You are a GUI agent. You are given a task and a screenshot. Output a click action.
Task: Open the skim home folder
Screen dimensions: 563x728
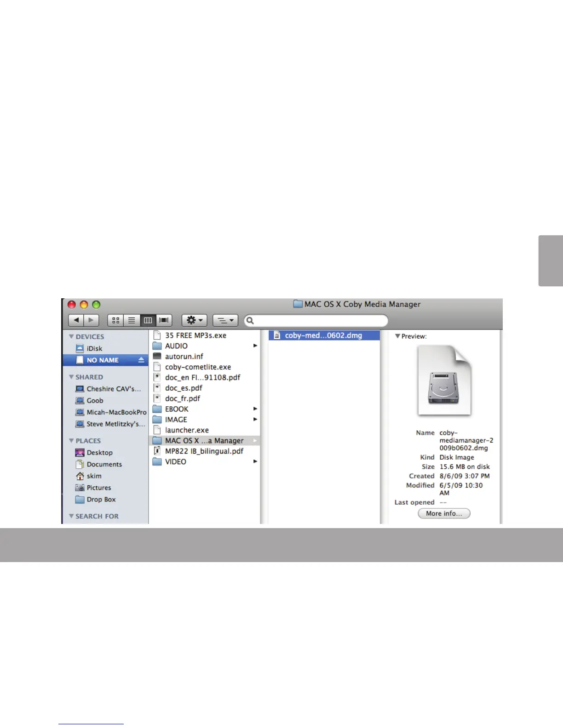(x=106, y=476)
